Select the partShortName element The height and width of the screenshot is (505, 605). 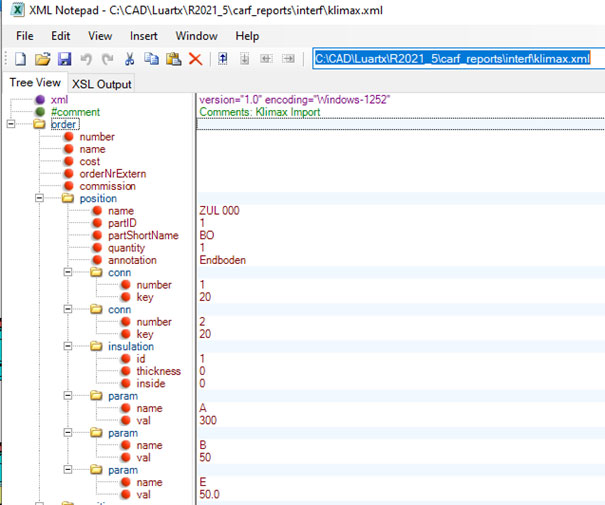[143, 235]
